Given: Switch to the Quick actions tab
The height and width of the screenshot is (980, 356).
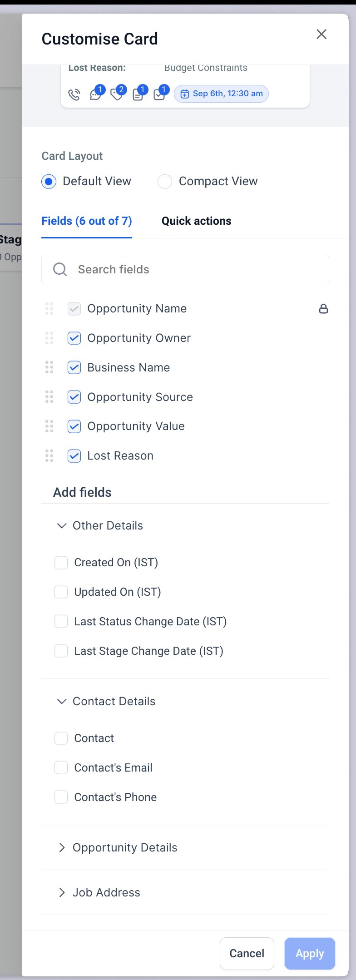Looking at the screenshot, I should pyautogui.click(x=197, y=221).
